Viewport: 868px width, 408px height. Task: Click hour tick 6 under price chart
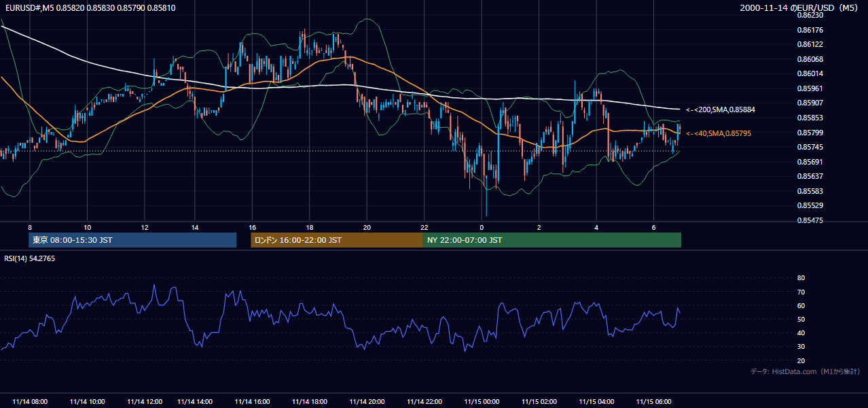coord(654,227)
